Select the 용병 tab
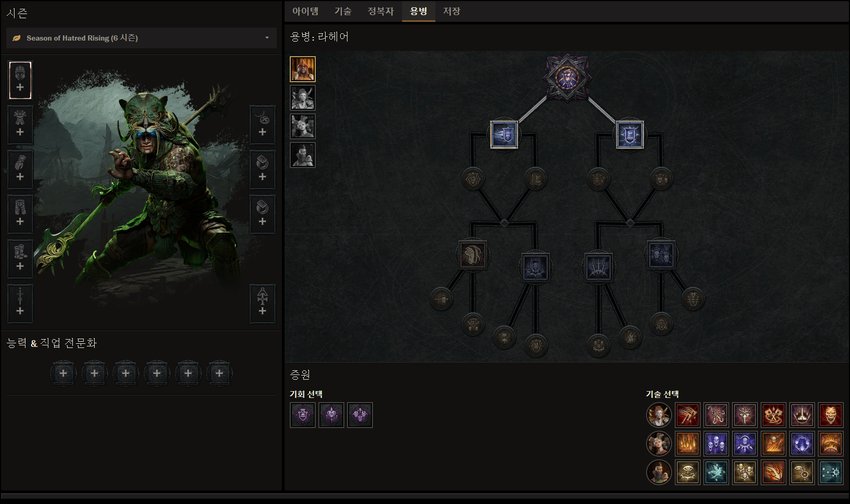Image resolution: width=850 pixels, height=504 pixels. tap(418, 11)
